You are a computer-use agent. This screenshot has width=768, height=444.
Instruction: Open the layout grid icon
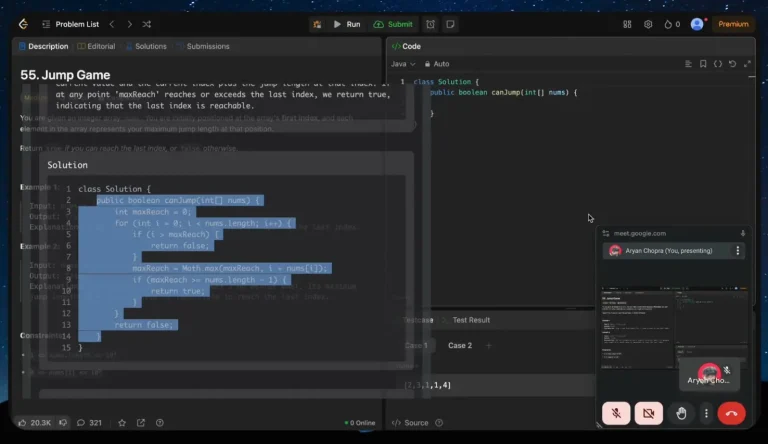[627, 24]
